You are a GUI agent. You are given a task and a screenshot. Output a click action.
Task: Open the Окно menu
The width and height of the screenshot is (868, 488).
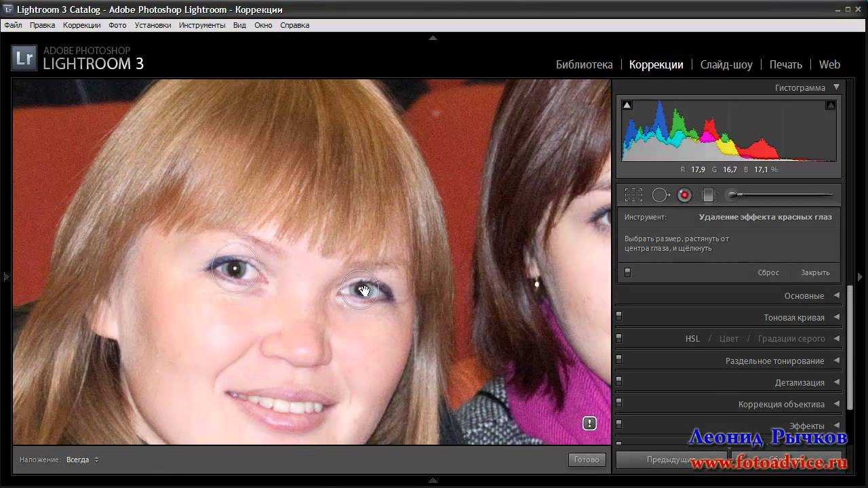pos(263,25)
